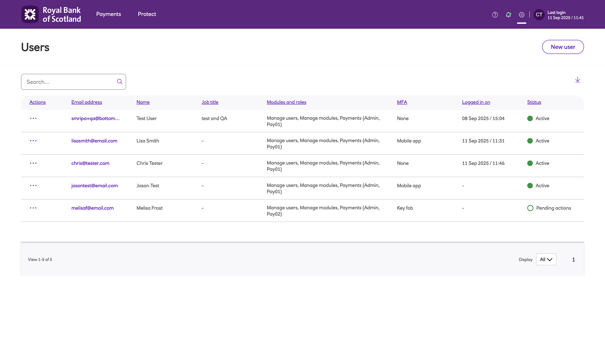This screenshot has height=364, width=605.
Task: Click login date 11 Sep 2025 / 11:31
Action: click(x=483, y=141)
